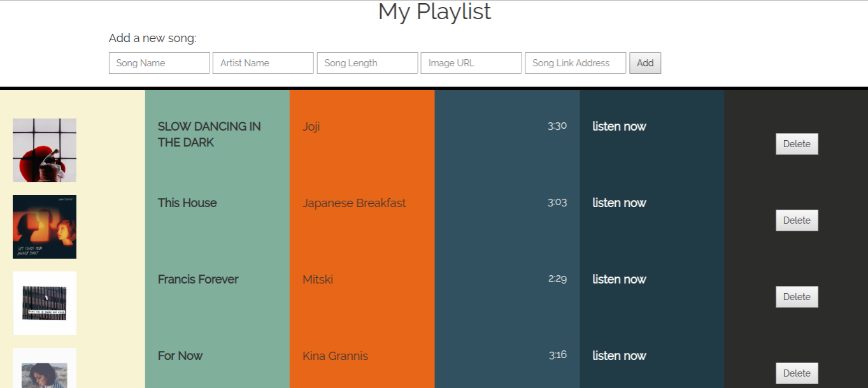Screen dimensions: 868x388
Task: Click the My Playlist heading
Action: 434,11
